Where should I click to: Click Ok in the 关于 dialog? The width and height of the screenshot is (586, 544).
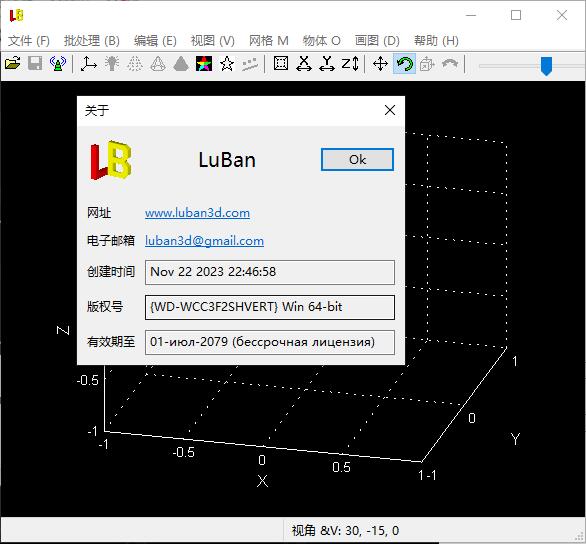click(x=357, y=160)
